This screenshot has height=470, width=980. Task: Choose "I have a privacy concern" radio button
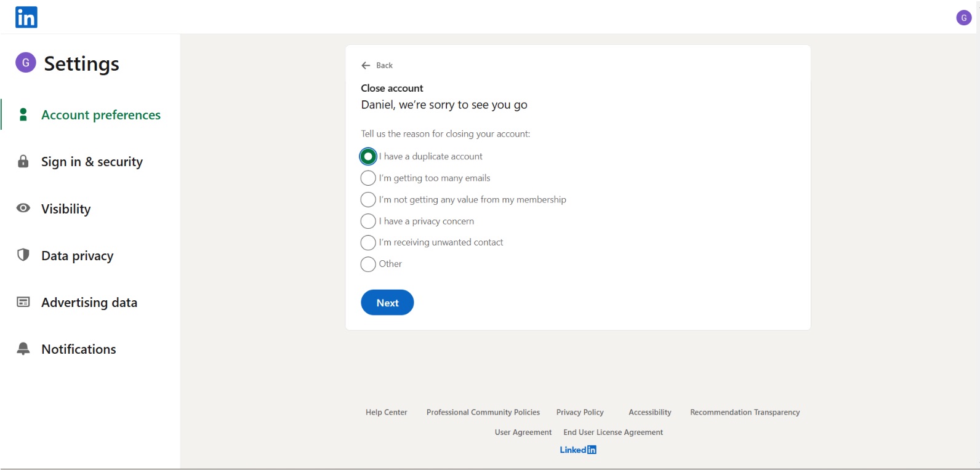click(368, 221)
